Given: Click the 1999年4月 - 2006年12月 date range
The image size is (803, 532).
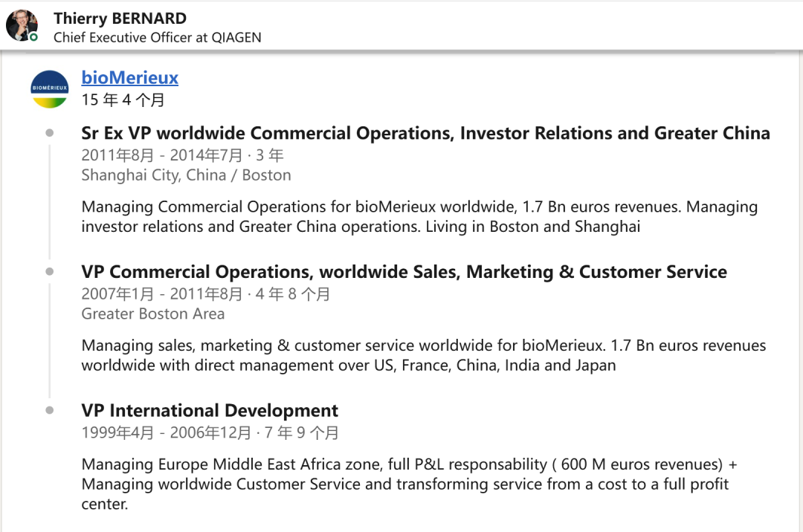Looking at the screenshot, I should coord(210,432).
